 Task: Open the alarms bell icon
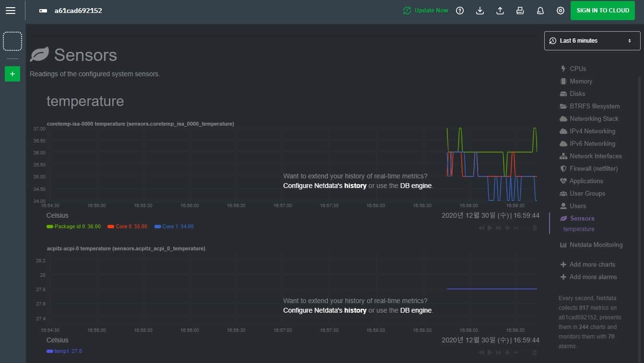point(540,11)
